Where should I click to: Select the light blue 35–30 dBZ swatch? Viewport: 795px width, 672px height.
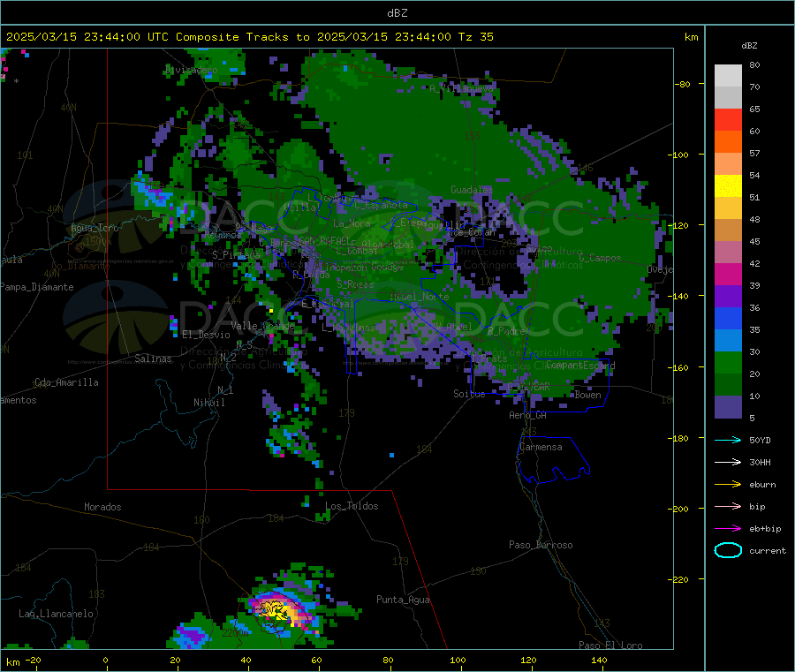pyautogui.click(x=728, y=341)
